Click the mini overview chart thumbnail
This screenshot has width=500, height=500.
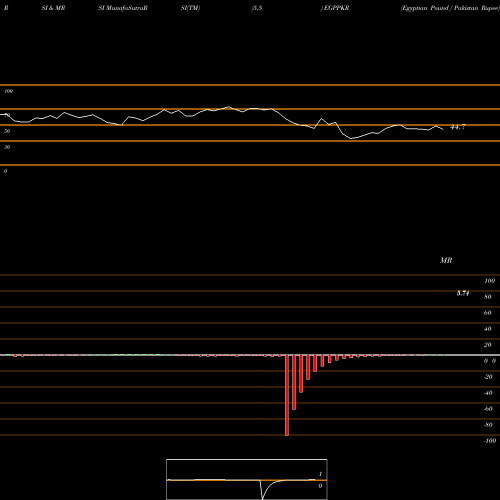[247, 479]
